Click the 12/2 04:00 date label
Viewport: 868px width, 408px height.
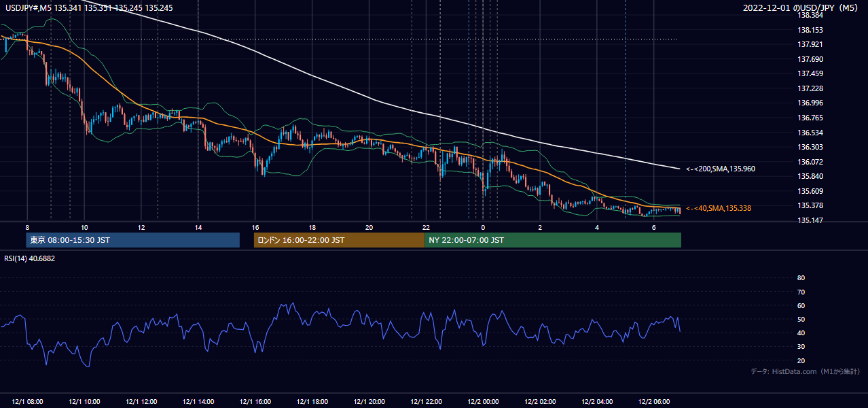[597, 402]
